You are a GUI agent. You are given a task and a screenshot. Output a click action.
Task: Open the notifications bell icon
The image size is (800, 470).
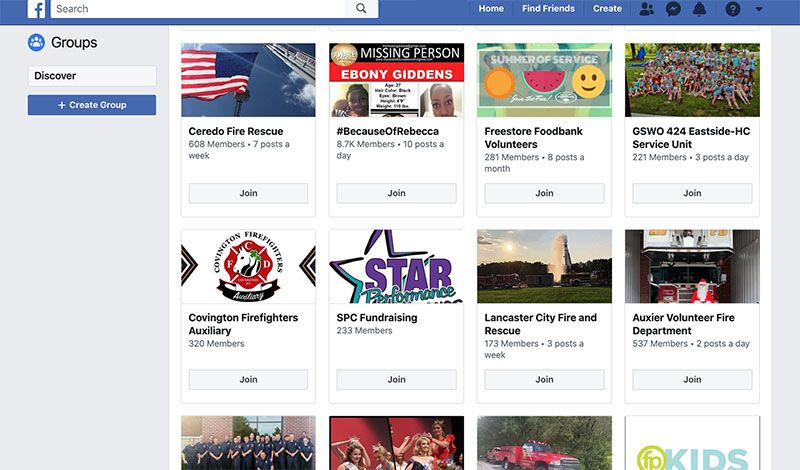tap(699, 9)
